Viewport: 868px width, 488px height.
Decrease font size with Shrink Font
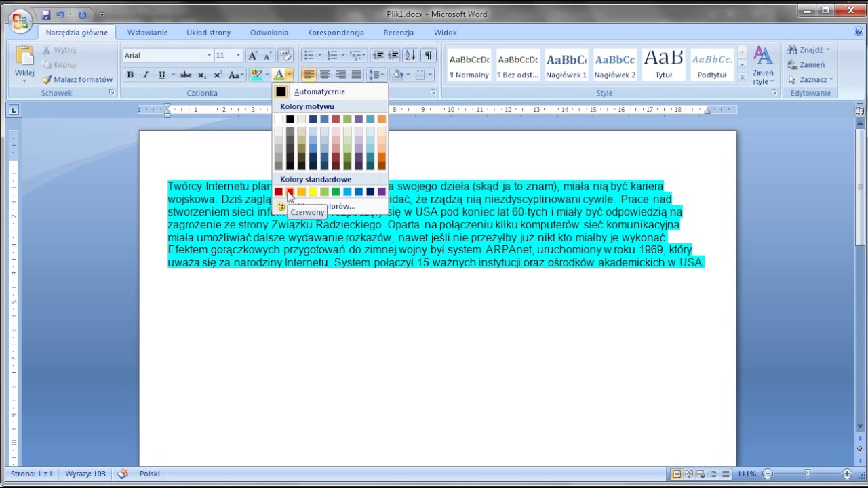point(268,55)
